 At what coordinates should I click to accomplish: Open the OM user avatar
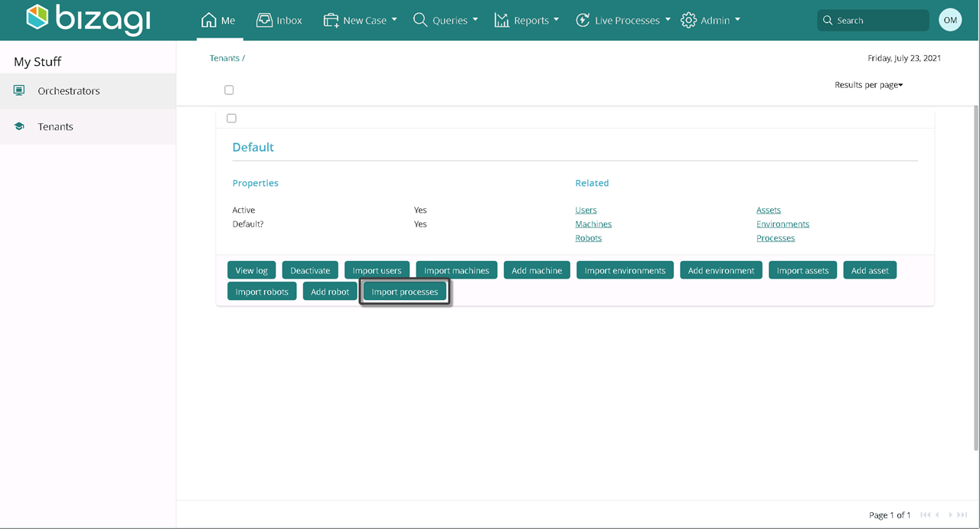tap(950, 21)
